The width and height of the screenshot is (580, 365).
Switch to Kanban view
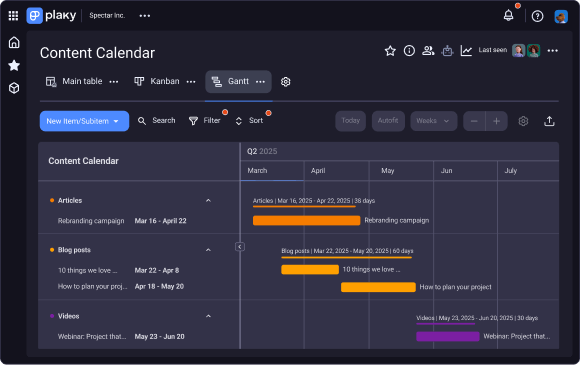tap(157, 81)
